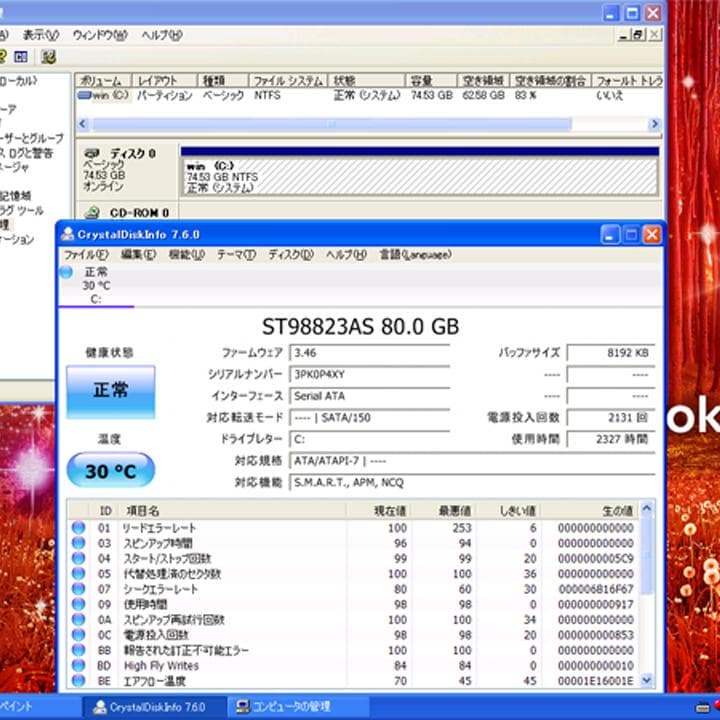Click status icon for 04 スタート/ストップ回数 row
The width and height of the screenshot is (720, 720).
click(79, 558)
